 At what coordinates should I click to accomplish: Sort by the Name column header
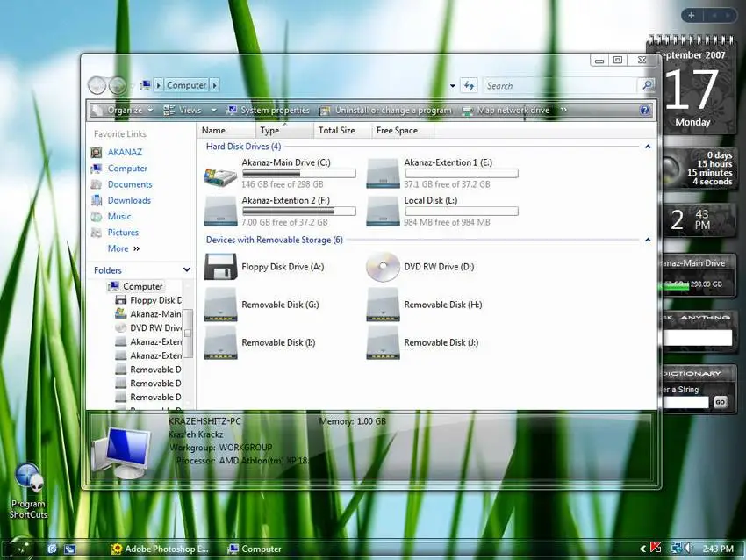point(226,131)
